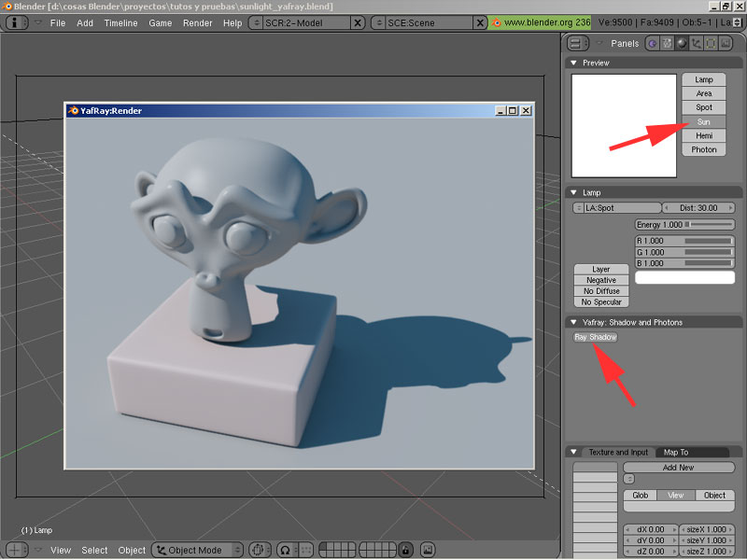This screenshot has height=560, width=747.
Task: Select the Logic context icon in Panels
Action: click(x=653, y=43)
